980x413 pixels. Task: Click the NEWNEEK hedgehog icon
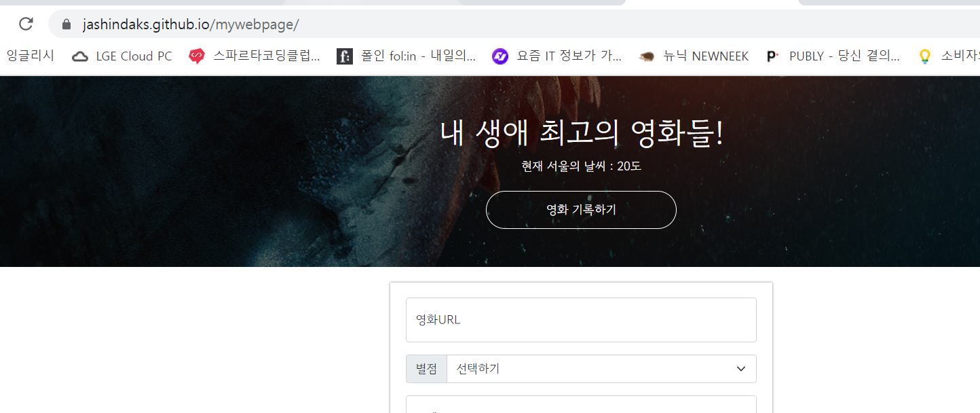pyautogui.click(x=647, y=57)
